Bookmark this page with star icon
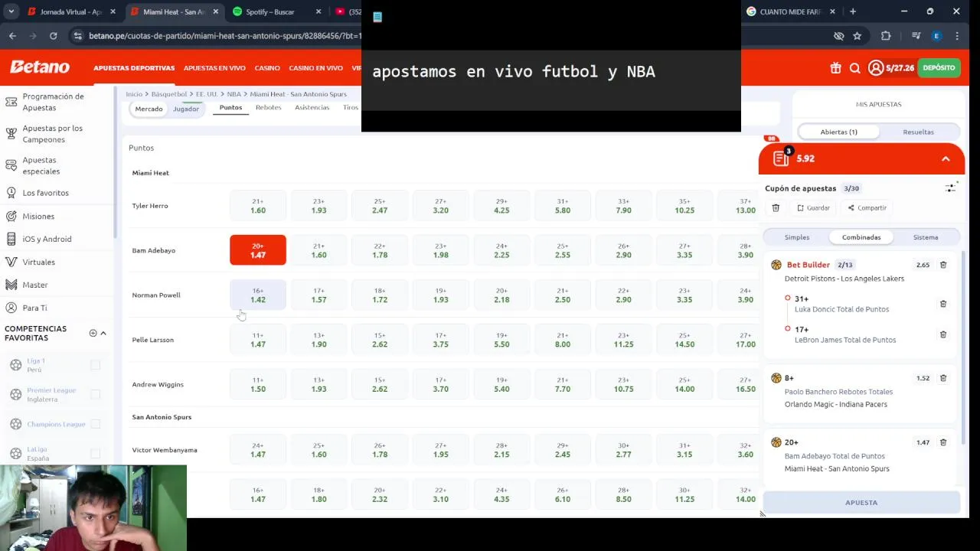The height and width of the screenshot is (551, 980). (857, 35)
